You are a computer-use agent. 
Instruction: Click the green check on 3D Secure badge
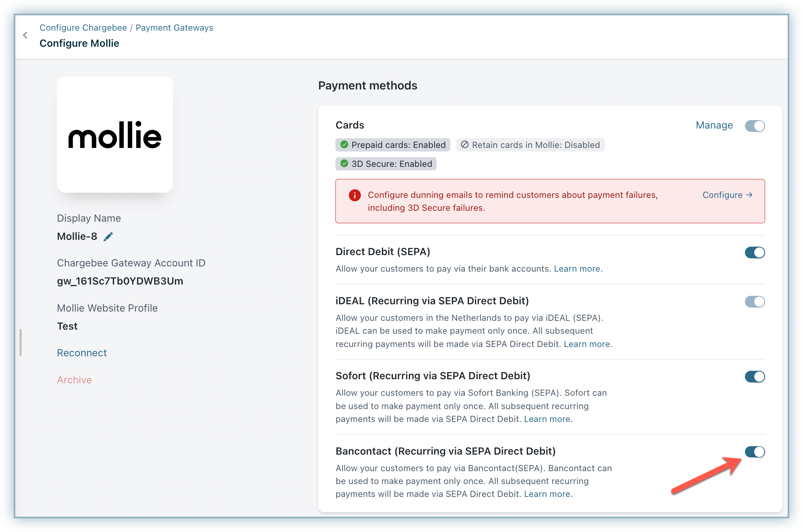click(344, 164)
